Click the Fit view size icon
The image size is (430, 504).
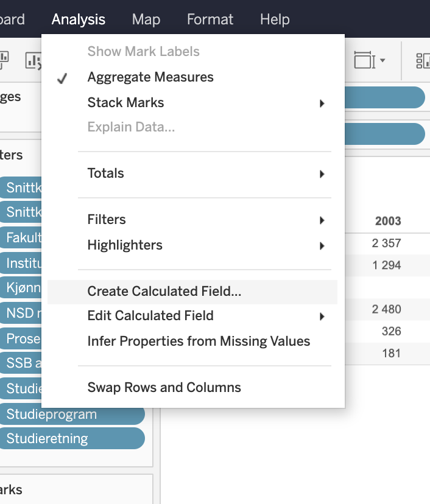[x=363, y=60]
